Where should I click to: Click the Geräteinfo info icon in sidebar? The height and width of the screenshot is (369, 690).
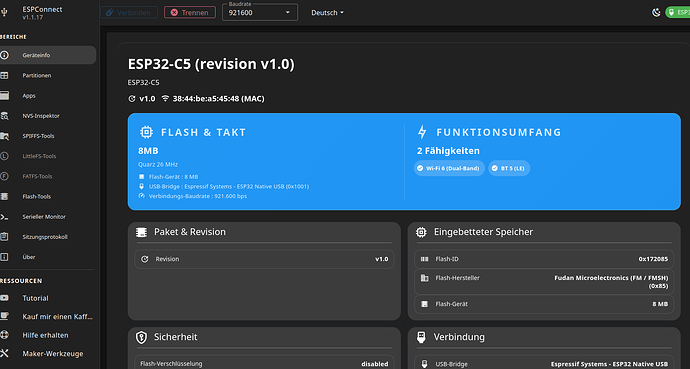coord(4,55)
